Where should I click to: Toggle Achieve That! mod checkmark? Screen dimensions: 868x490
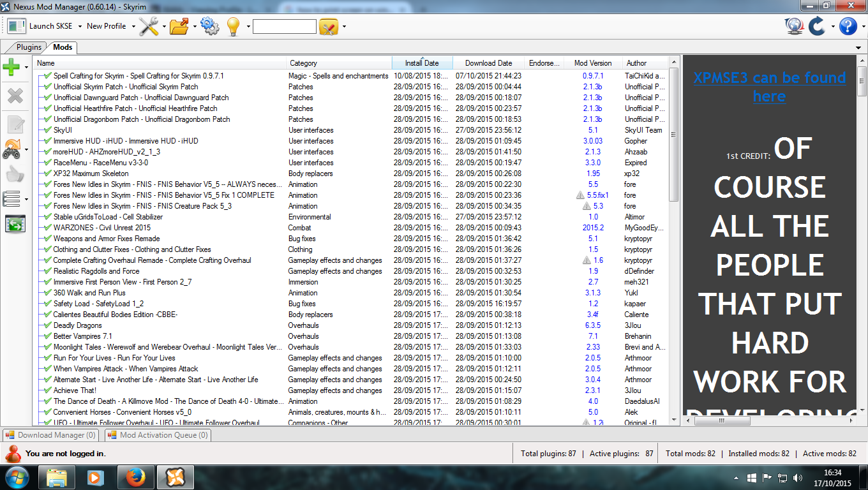[48, 390]
